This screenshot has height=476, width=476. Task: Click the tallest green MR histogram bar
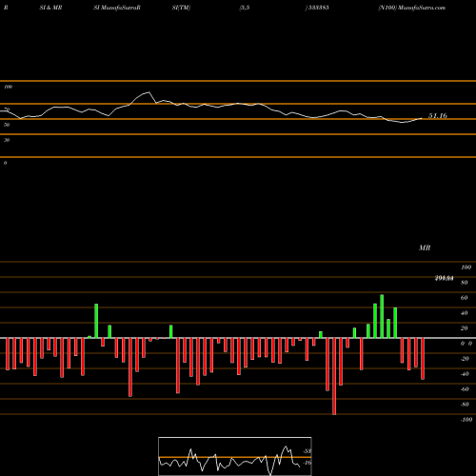(382, 316)
